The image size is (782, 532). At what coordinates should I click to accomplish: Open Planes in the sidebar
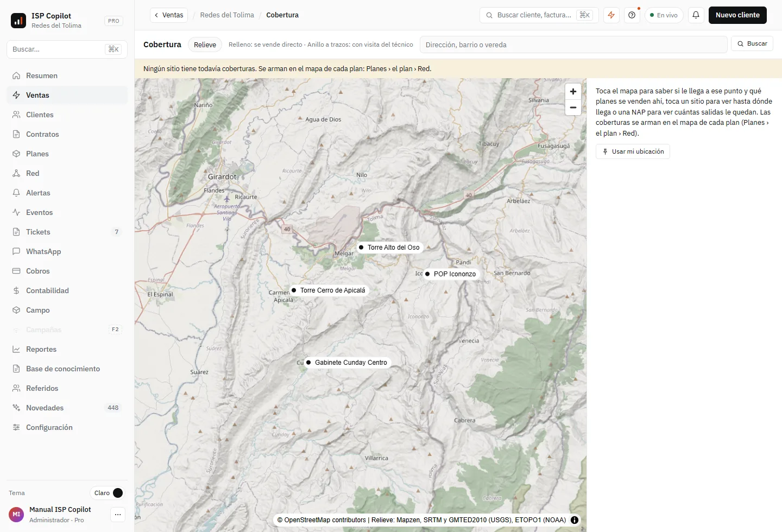point(67,154)
